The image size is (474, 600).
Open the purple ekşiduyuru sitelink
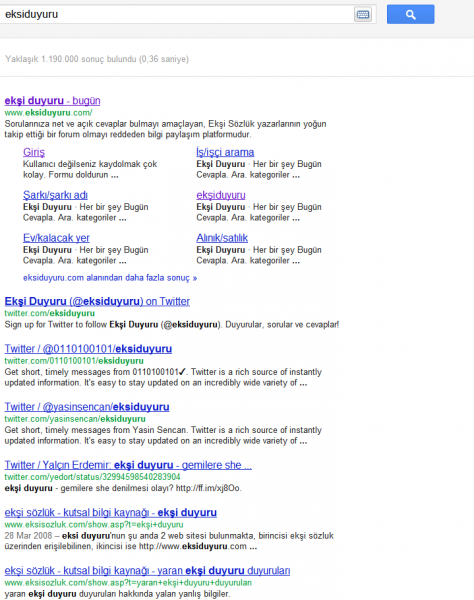(x=221, y=195)
